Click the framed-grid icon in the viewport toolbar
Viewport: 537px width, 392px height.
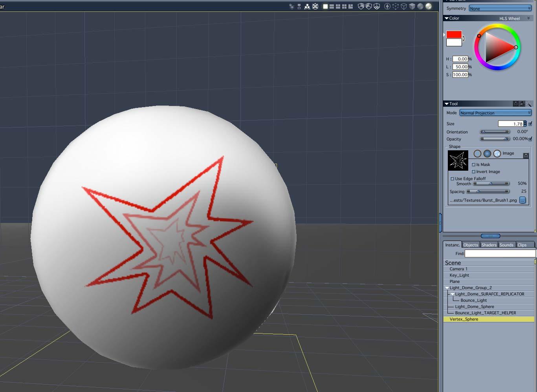tap(315, 6)
